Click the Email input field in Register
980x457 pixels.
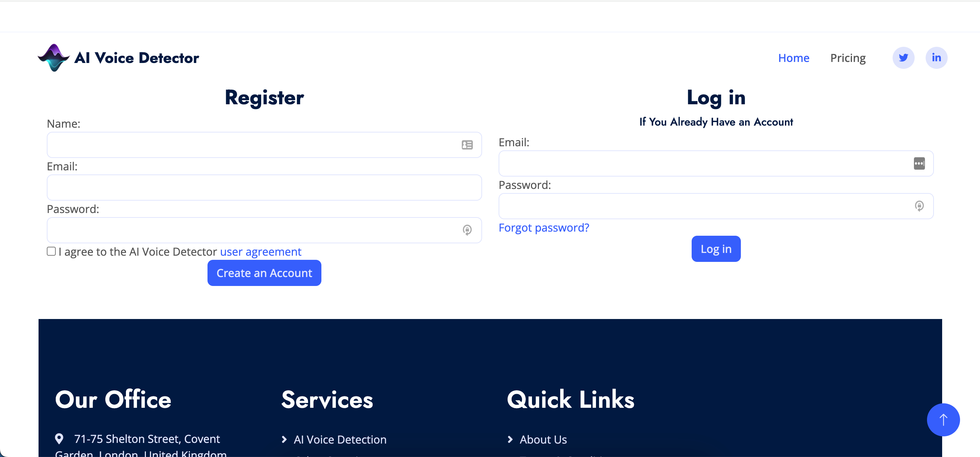(x=264, y=188)
